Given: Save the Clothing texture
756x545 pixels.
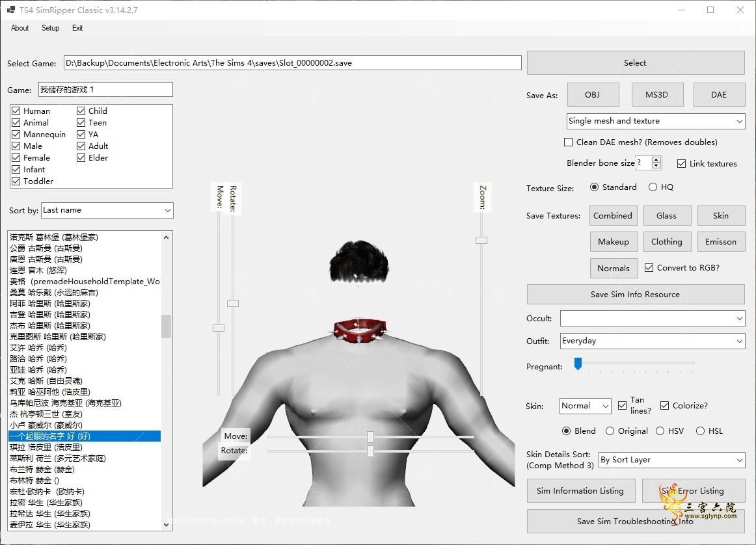Looking at the screenshot, I should point(667,241).
